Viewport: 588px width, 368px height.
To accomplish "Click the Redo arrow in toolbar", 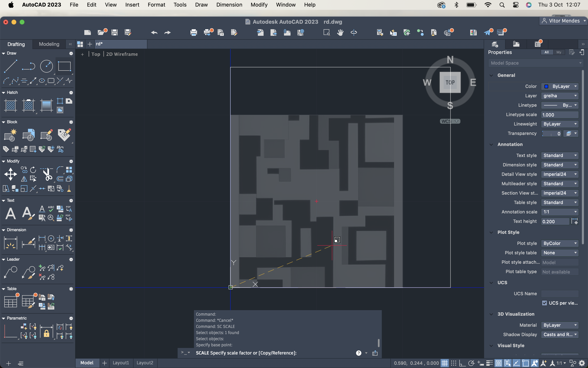I will coord(168,32).
